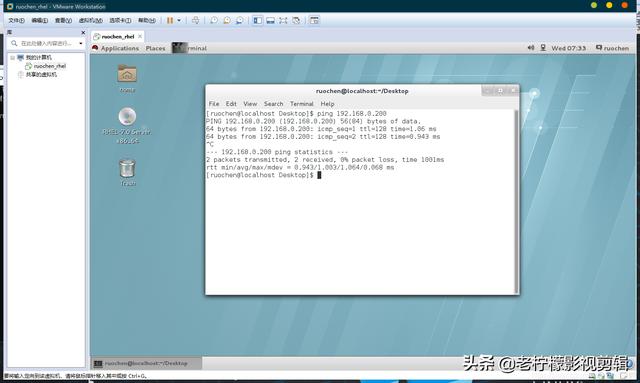Open the terminal's Terminal menu
The width and height of the screenshot is (640, 383).
point(302,104)
